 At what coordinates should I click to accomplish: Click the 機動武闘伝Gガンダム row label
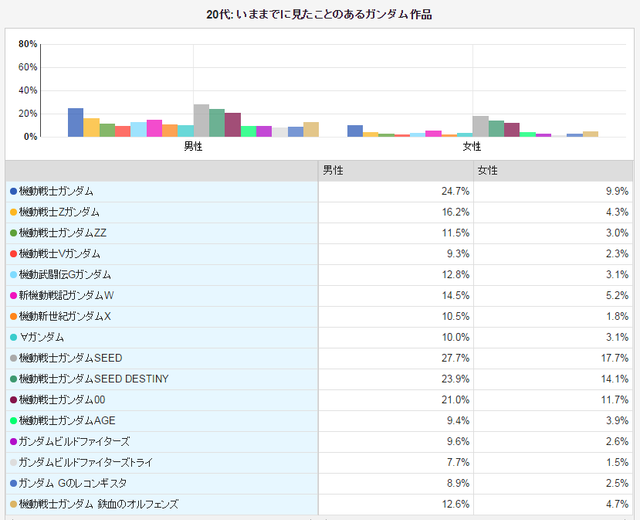[x=65, y=274]
